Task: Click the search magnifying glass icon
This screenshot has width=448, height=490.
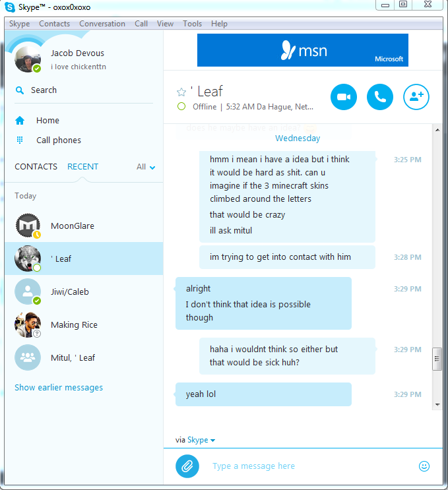Action: [x=20, y=90]
